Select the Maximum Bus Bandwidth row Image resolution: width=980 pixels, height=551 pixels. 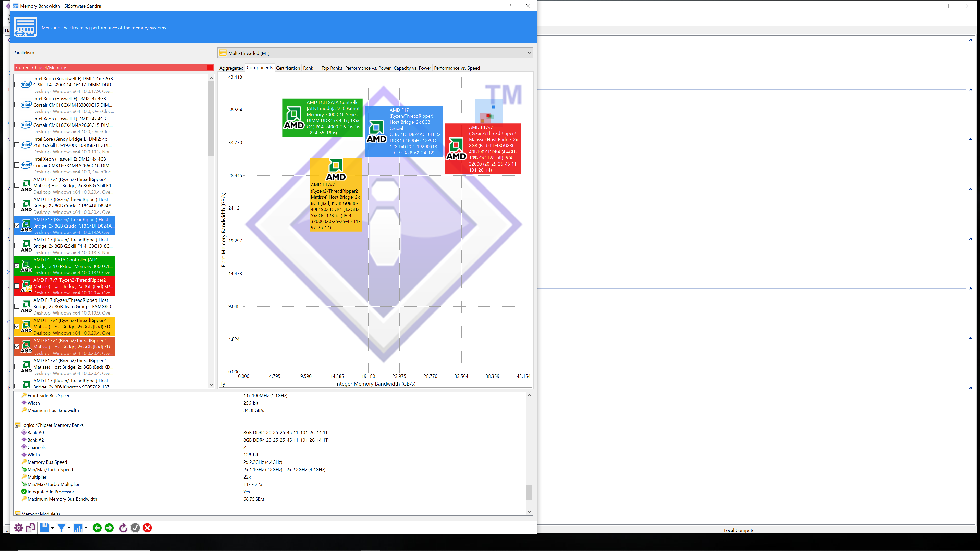(270, 410)
